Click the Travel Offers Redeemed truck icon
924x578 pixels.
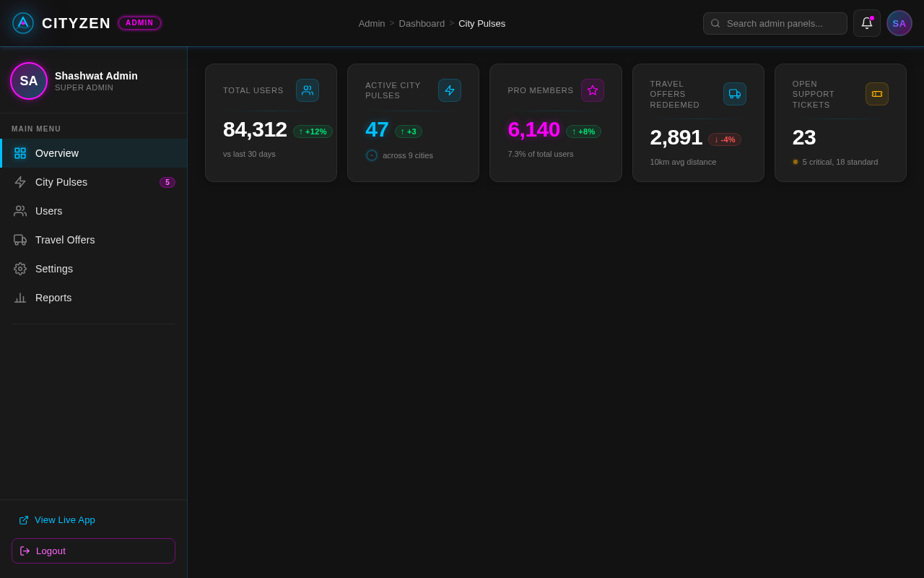[x=735, y=94]
